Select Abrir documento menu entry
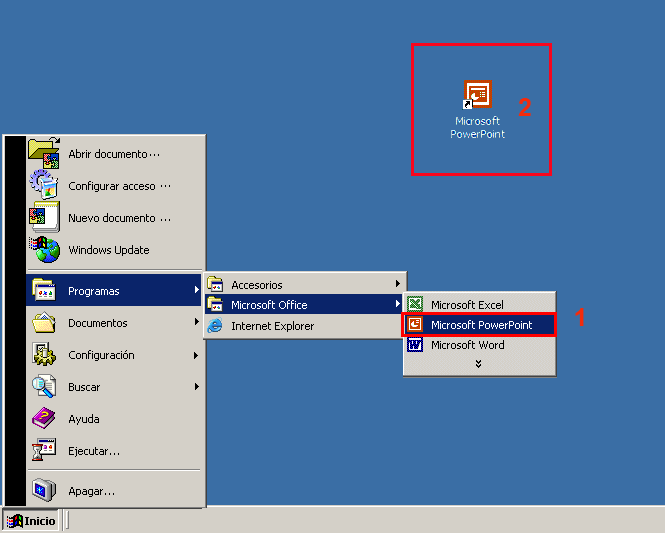The image size is (665, 533). click(x=115, y=153)
